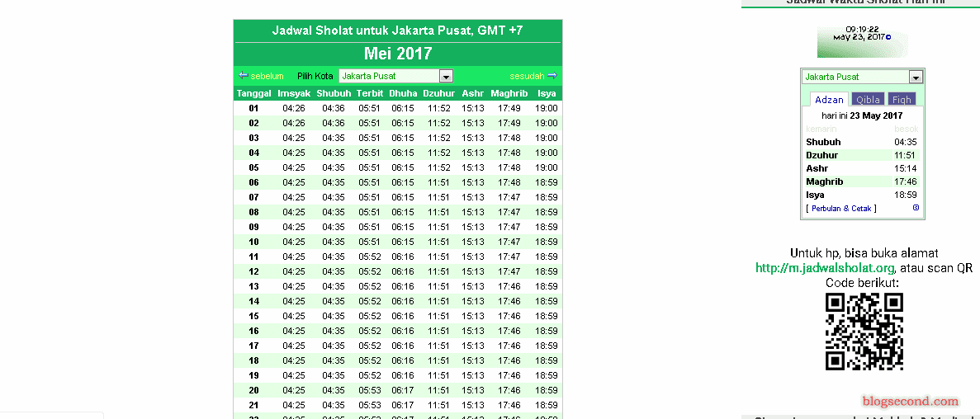Screen dimensions: 980x419
Task: Open the http://m.jadwalsholat.org link
Action: tap(826, 268)
